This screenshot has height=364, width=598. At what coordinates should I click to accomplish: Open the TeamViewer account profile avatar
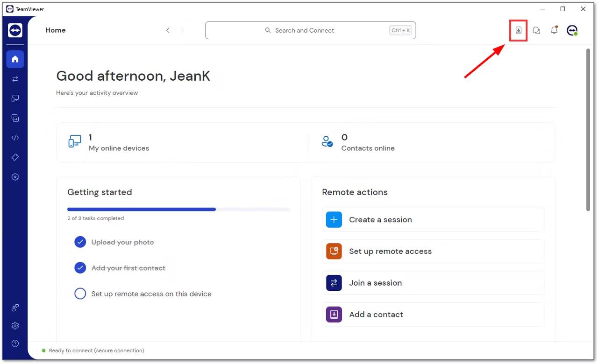[572, 30]
